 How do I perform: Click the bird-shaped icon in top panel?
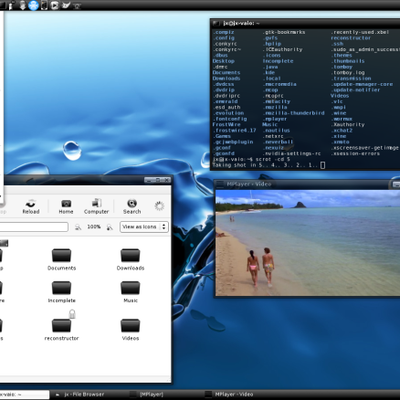tap(66, 5)
